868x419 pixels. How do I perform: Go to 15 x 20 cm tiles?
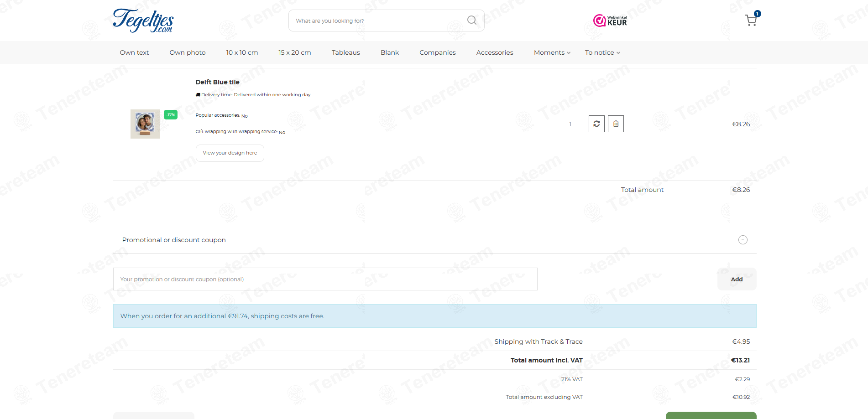click(x=295, y=52)
